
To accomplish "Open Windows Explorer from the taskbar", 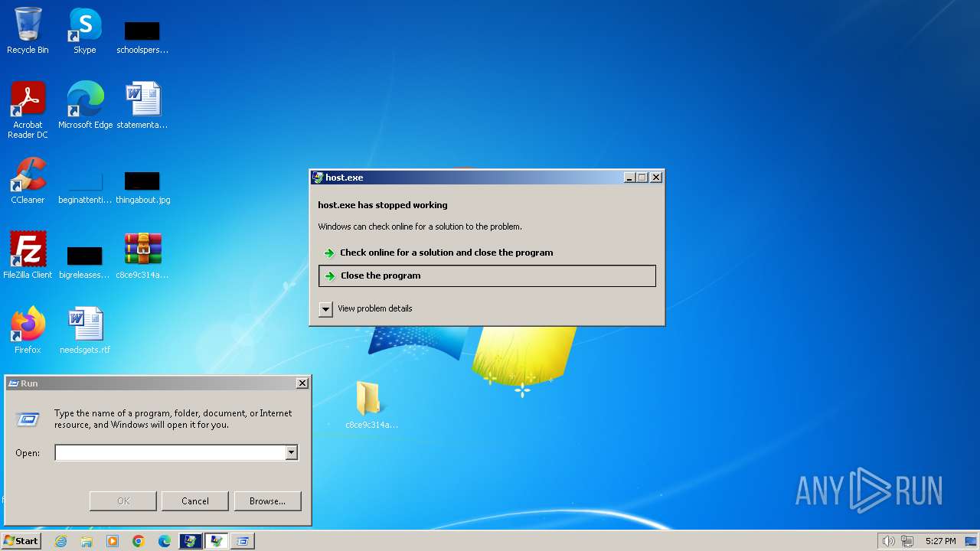I will [x=87, y=541].
